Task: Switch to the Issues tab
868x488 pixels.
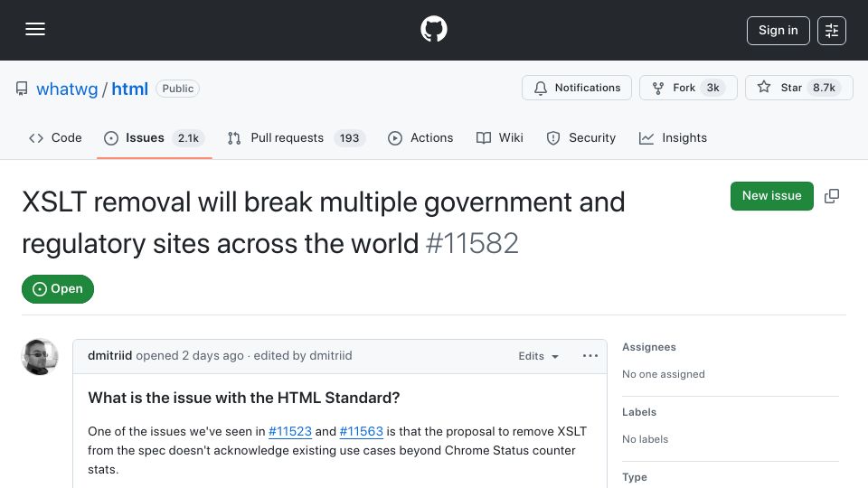Action: tap(154, 137)
